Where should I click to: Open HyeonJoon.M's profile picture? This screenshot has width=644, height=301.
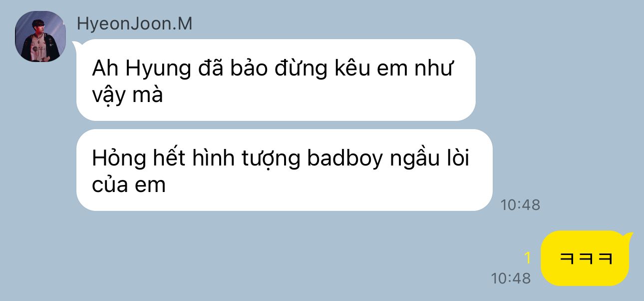pos(40,36)
